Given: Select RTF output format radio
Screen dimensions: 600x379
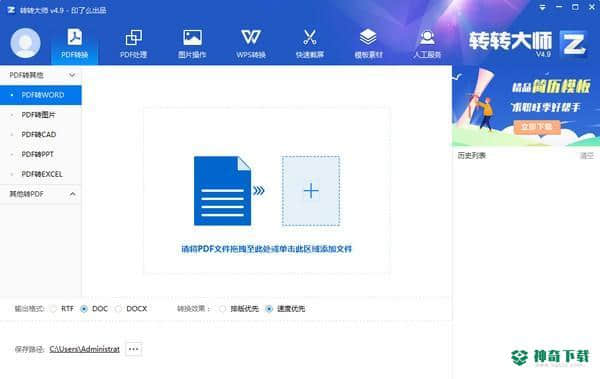Looking at the screenshot, I should click(x=54, y=309).
